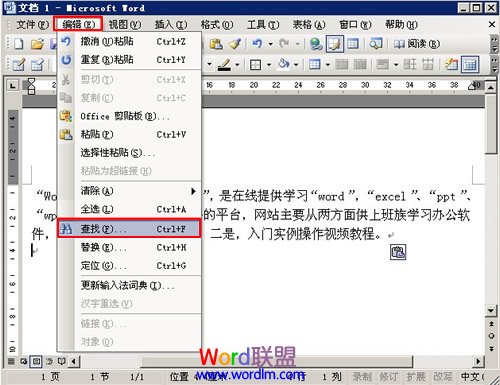Click the Select Browse Object circle

(491, 336)
